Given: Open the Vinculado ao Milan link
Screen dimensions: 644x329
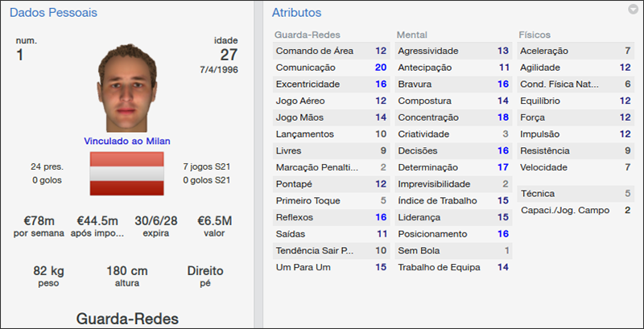Looking at the screenshot, I should pyautogui.click(x=126, y=141).
